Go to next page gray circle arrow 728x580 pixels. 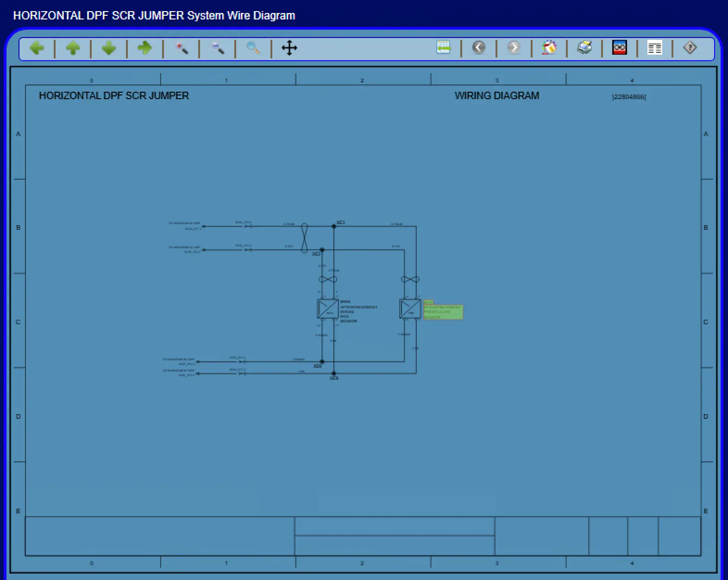pos(514,47)
